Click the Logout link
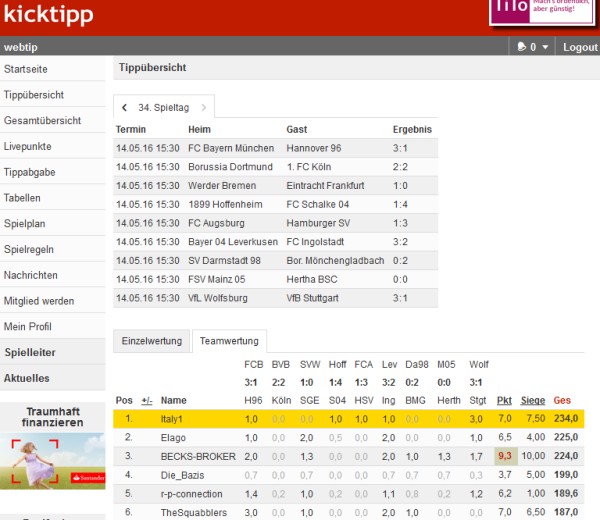 (580, 47)
